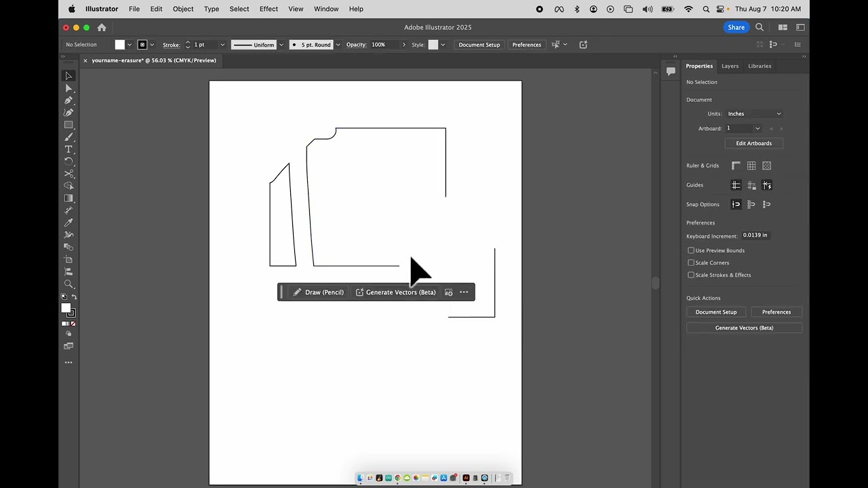The image size is (868, 488).
Task: Toggle show grid
Action: pos(751,165)
